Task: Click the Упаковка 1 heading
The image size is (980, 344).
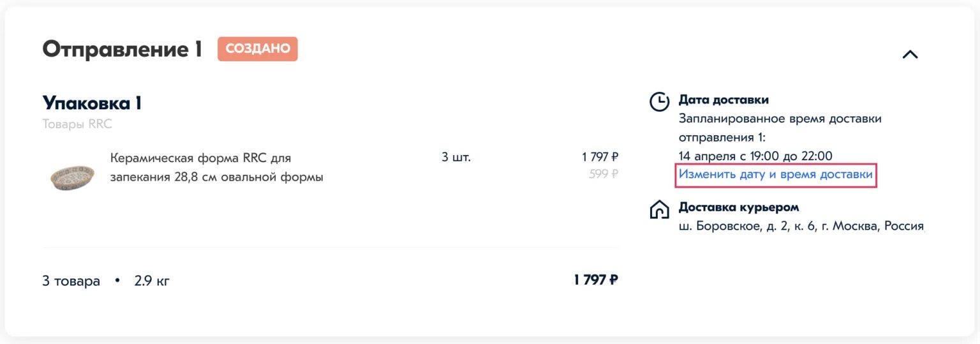Action: [x=92, y=103]
